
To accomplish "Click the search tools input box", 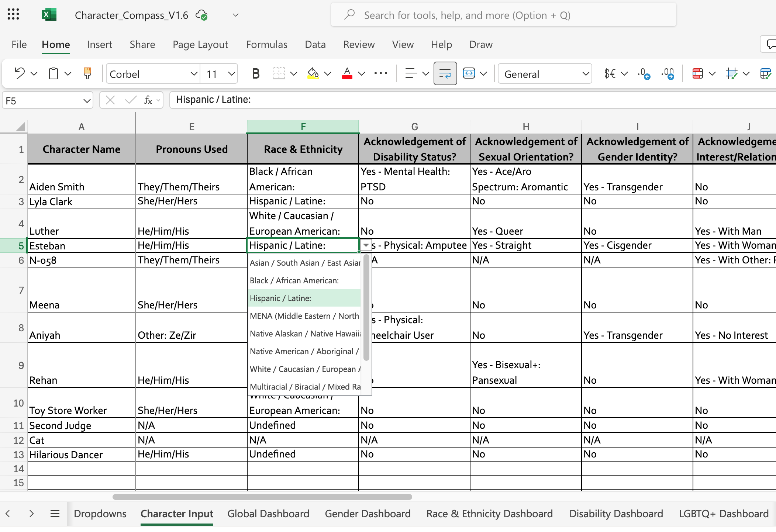I will coord(504,15).
